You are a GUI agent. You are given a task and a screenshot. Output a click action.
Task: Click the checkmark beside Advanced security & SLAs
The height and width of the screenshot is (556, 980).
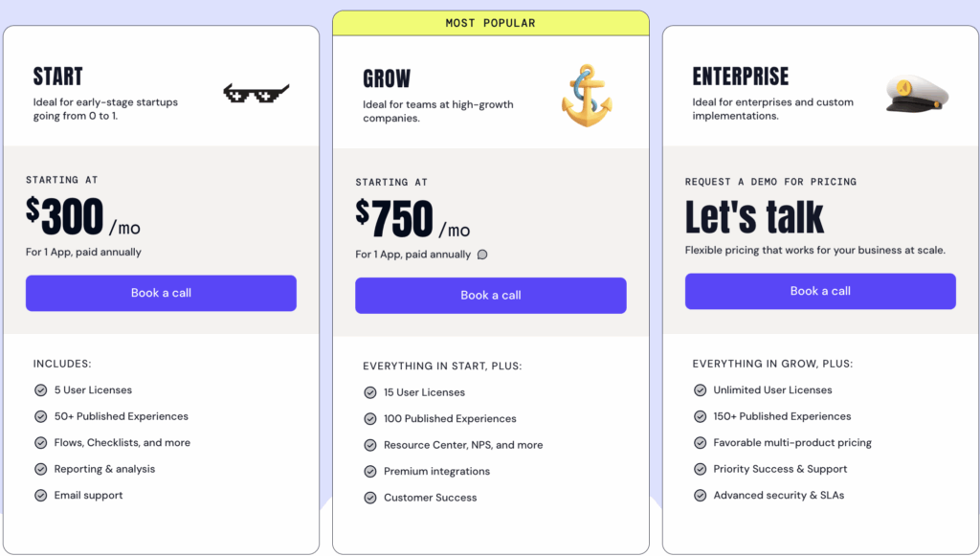click(700, 496)
